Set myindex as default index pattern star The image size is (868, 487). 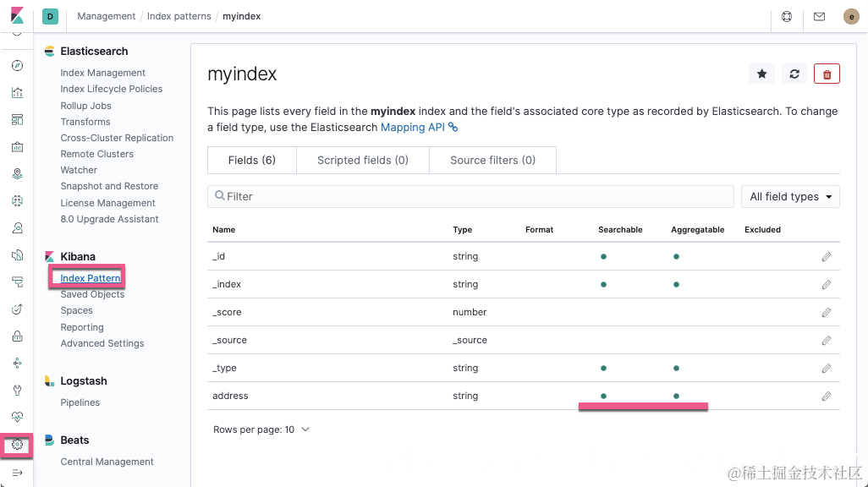click(x=761, y=74)
